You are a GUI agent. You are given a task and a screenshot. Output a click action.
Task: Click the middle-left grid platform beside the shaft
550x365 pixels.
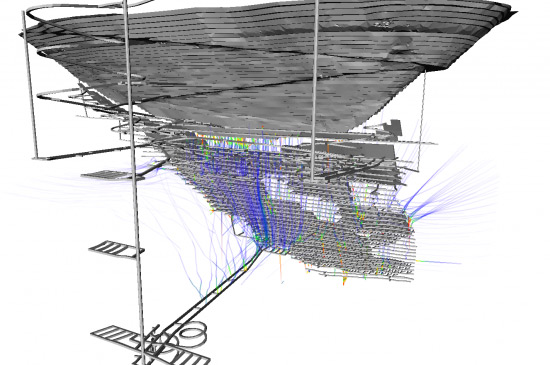tap(116, 249)
